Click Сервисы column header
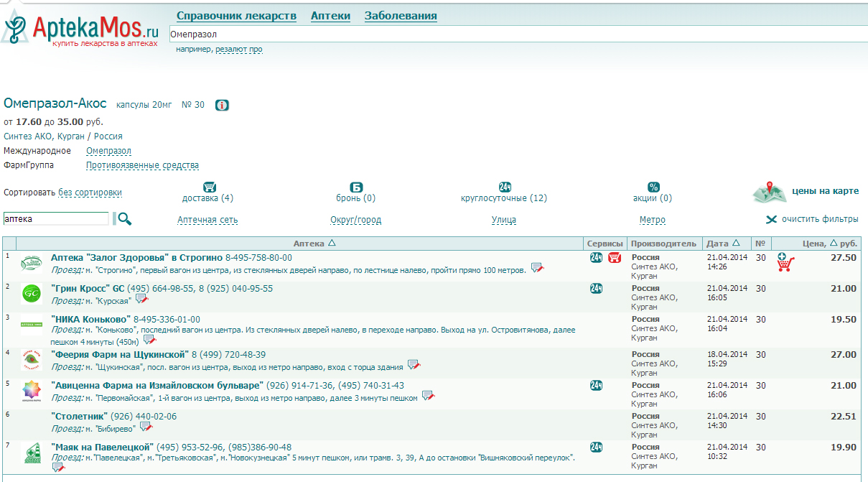Viewport: 868px width, 482px height. [605, 244]
